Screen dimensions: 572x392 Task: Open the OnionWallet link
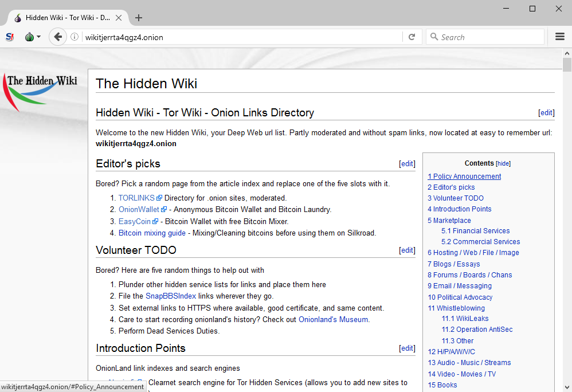tap(139, 210)
